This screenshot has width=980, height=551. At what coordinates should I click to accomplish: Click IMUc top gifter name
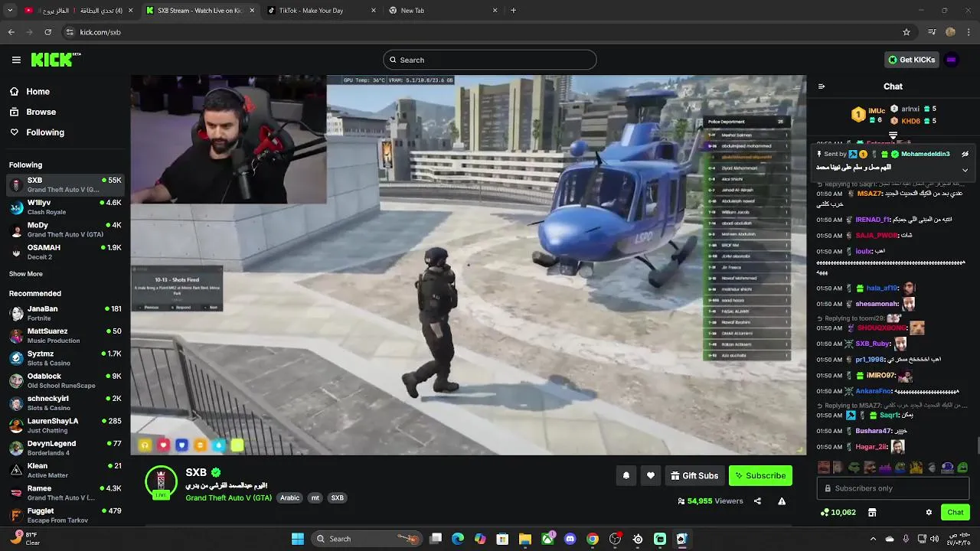[x=877, y=111]
